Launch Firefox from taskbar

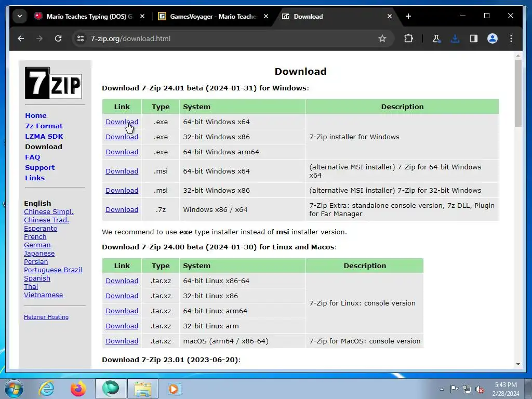[x=78, y=389]
